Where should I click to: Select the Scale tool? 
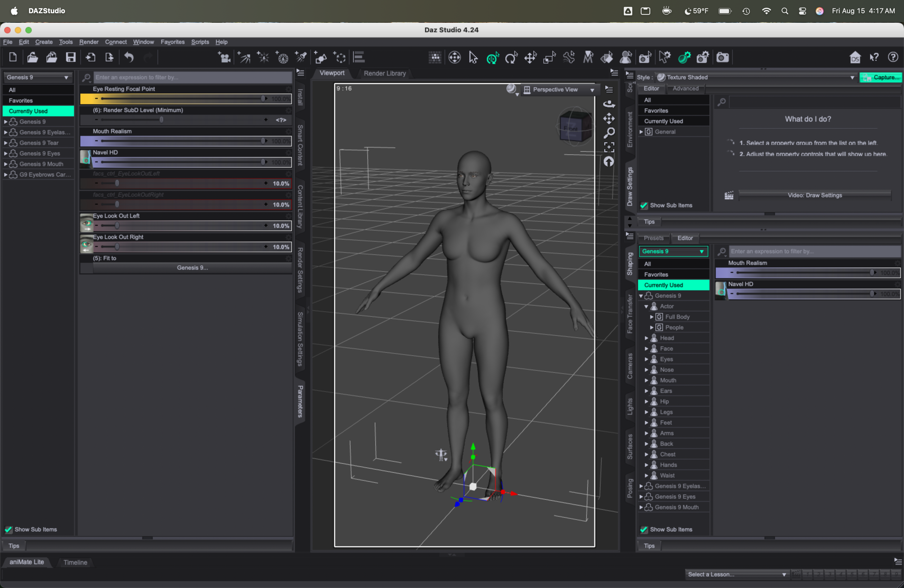click(550, 57)
